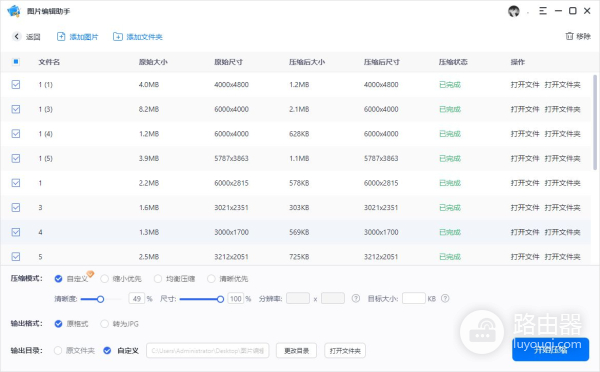Click 打开文件夹 in the 1 (4) row
This screenshot has height=372, width=600.
[562, 134]
